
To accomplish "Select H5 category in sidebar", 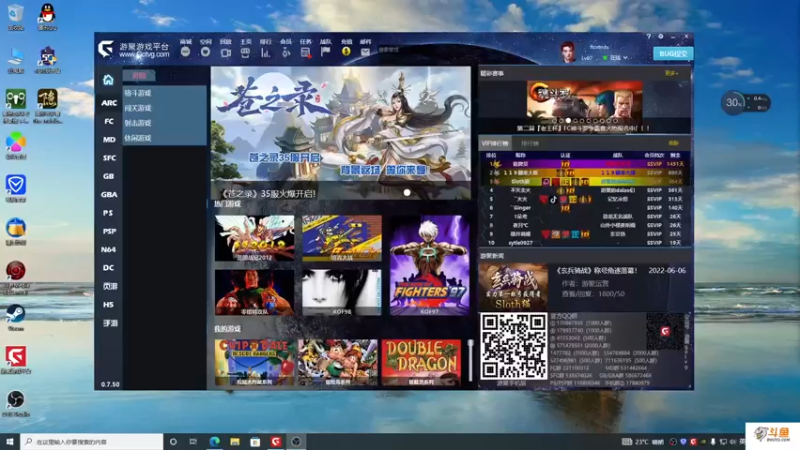I will tap(108, 305).
